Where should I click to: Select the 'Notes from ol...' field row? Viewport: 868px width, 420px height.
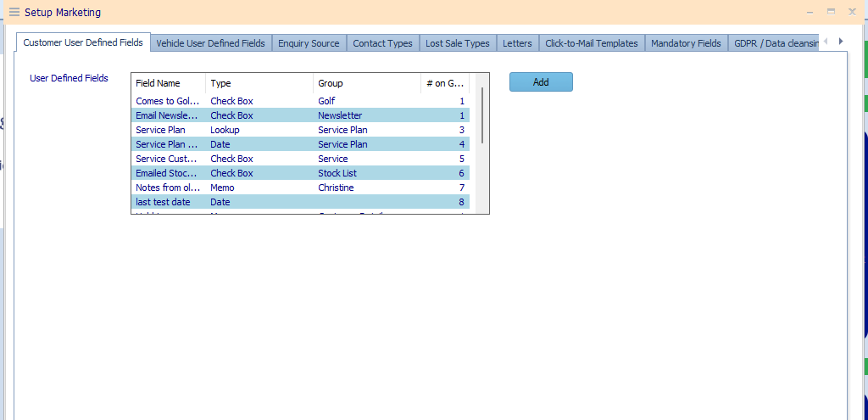point(301,188)
